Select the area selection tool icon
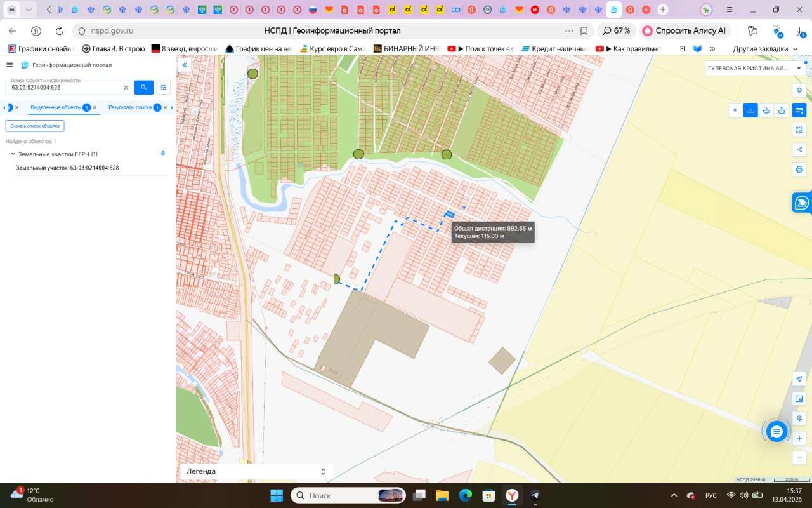The height and width of the screenshot is (508, 812). coord(799,130)
